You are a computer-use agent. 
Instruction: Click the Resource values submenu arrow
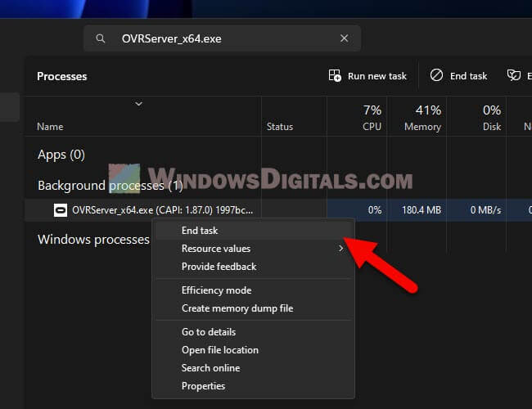coord(341,249)
